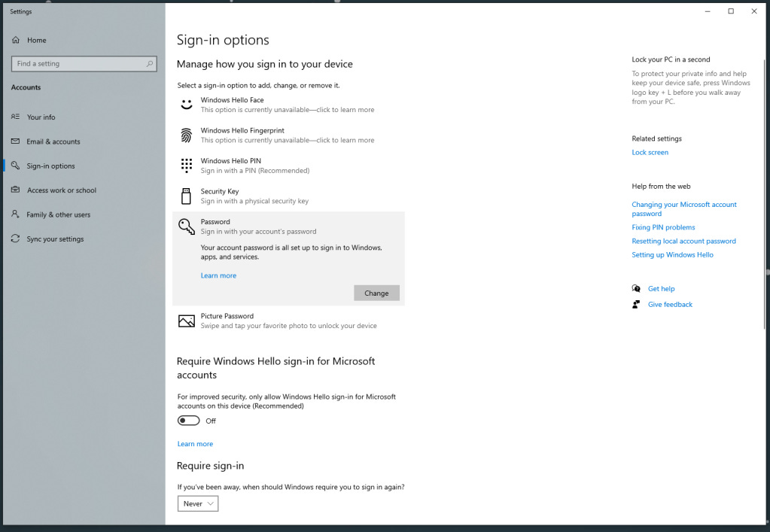
Task: Click the Get help link
Action: pos(662,289)
